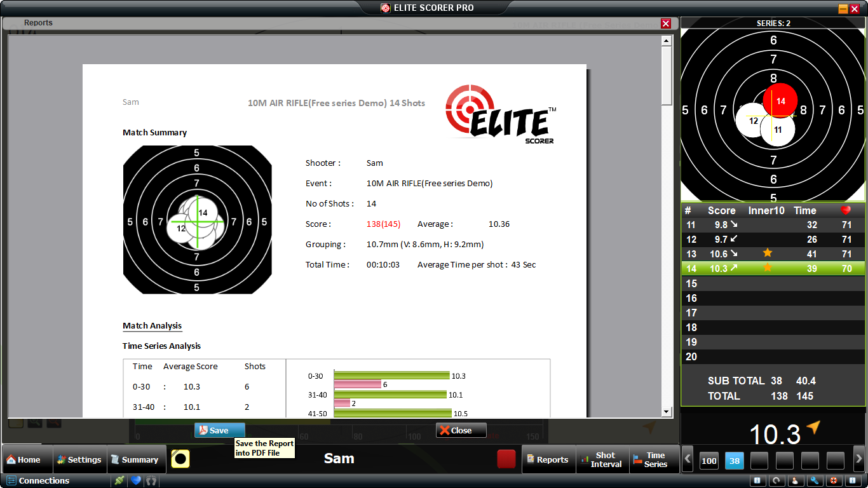
Task: Select the last empty series box
Action: coord(835,461)
